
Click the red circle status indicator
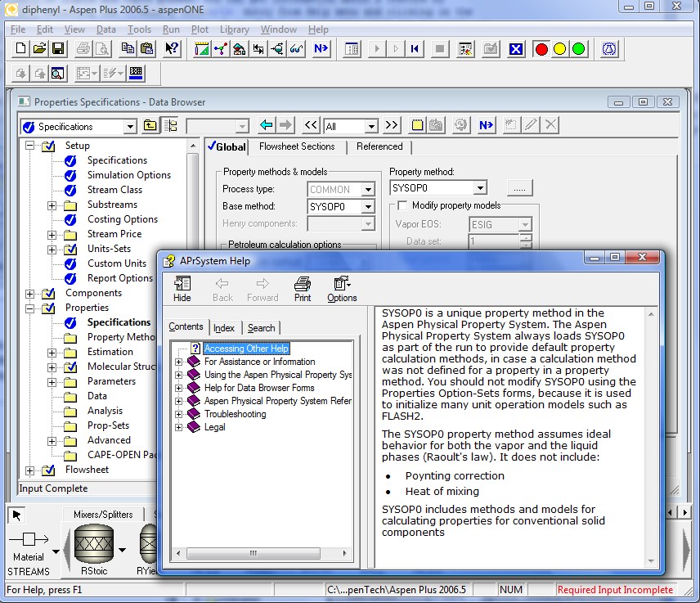tap(541, 49)
